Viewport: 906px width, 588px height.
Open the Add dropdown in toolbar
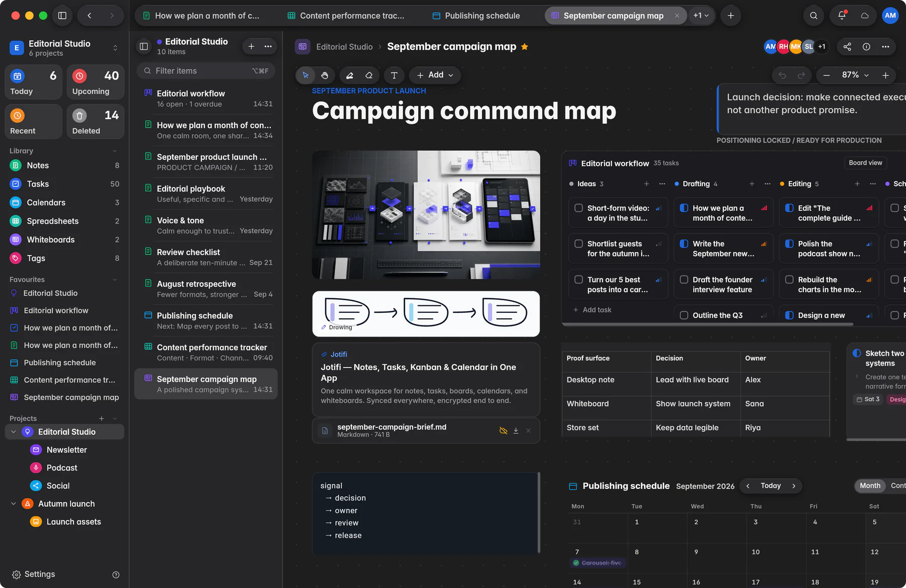tap(435, 75)
